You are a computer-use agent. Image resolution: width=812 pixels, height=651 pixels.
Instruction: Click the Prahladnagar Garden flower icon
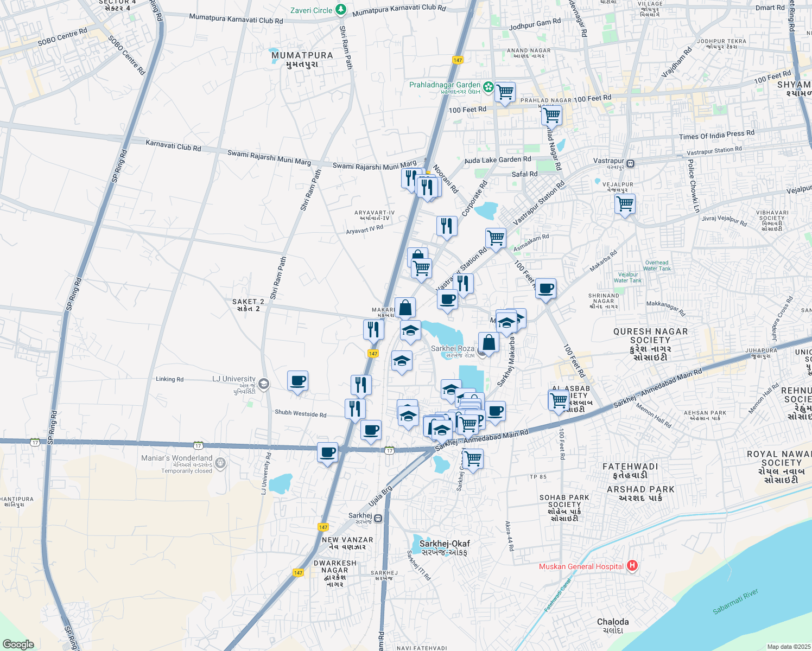488,87
